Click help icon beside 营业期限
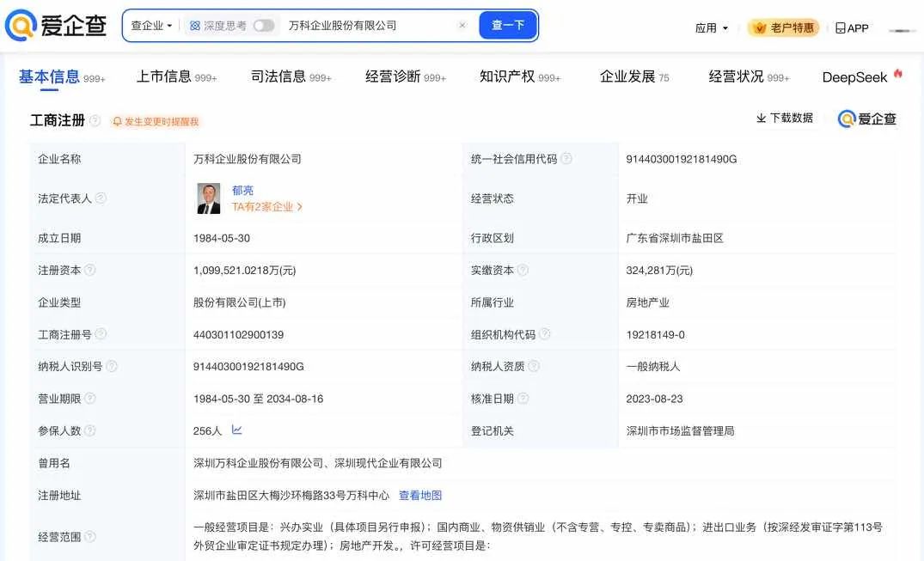The image size is (924, 561). tap(89, 399)
